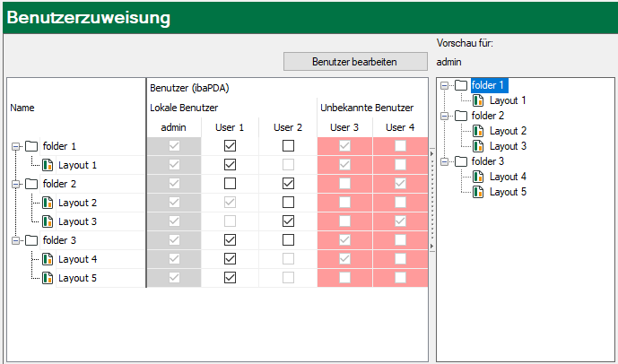
Task: Enable User 2 checkbox for folder 3
Action: pos(288,239)
